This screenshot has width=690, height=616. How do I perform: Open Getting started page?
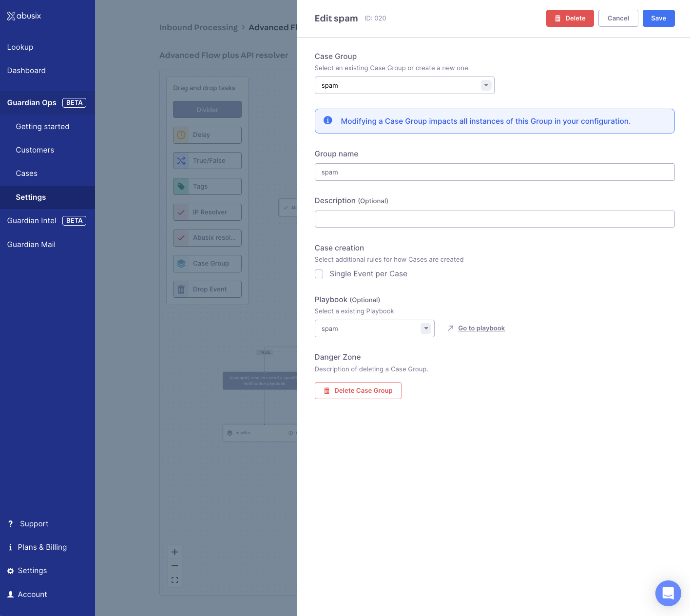(43, 127)
